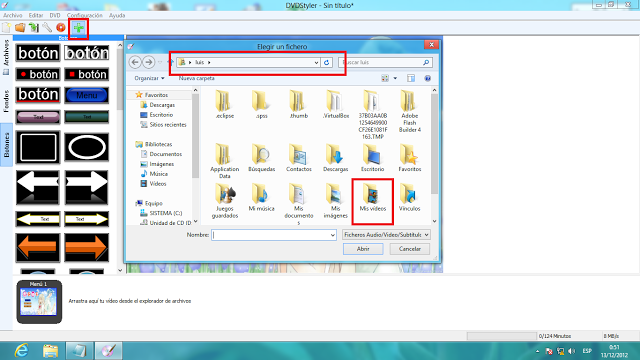Open the DVD menu

(x=55, y=15)
